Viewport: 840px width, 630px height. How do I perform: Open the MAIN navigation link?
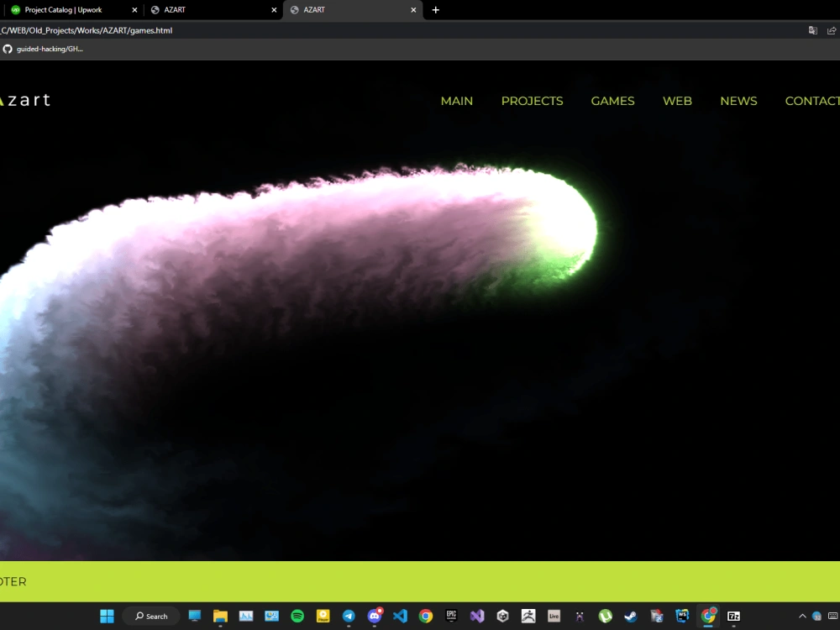click(456, 101)
